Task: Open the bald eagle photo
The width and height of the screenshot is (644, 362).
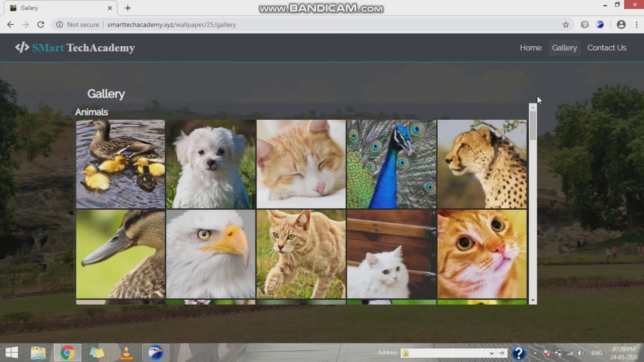Action: tap(211, 254)
